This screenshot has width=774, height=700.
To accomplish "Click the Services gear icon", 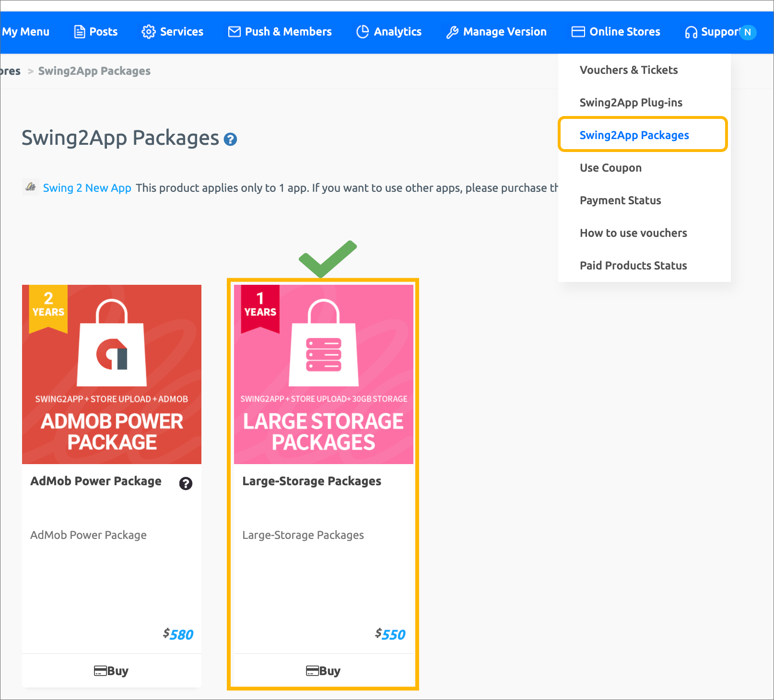I will pyautogui.click(x=148, y=32).
